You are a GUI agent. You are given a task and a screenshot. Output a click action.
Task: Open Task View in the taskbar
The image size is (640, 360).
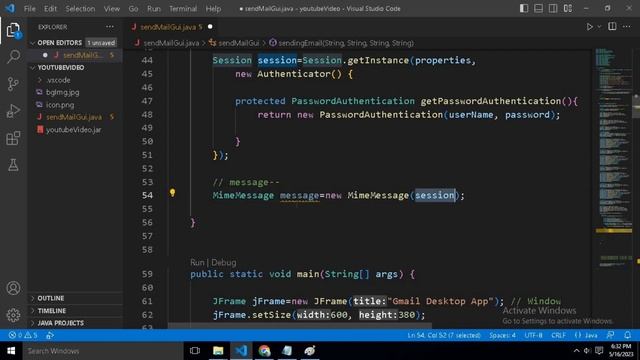[x=195, y=351]
